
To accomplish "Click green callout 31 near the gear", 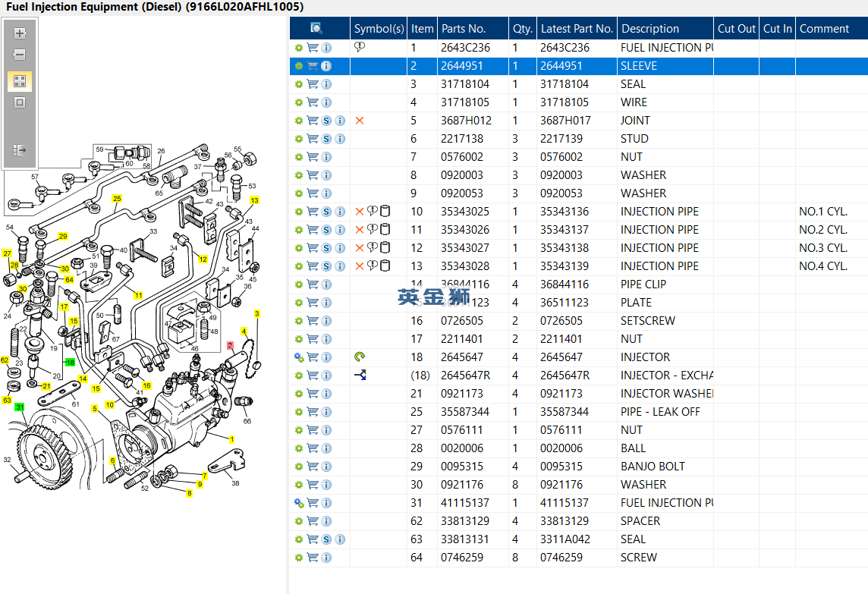I will pos(20,407).
